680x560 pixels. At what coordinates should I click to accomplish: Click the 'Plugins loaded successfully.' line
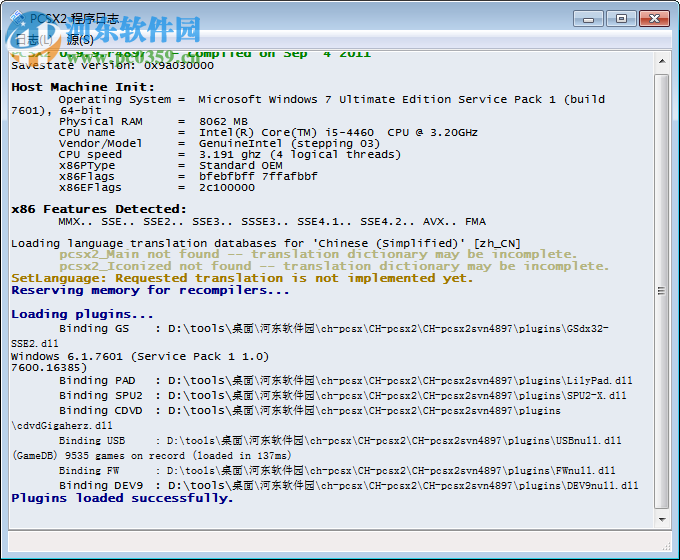tap(122, 498)
